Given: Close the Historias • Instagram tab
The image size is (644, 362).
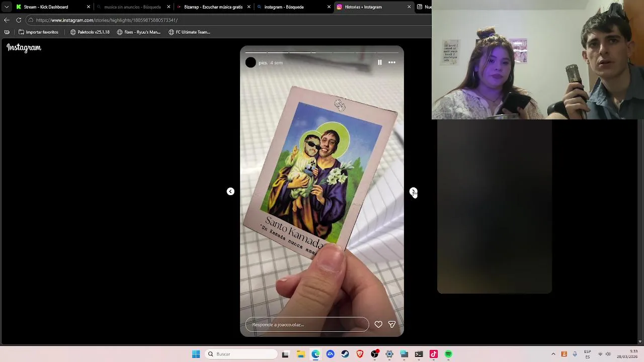Looking at the screenshot, I should click(x=409, y=7).
